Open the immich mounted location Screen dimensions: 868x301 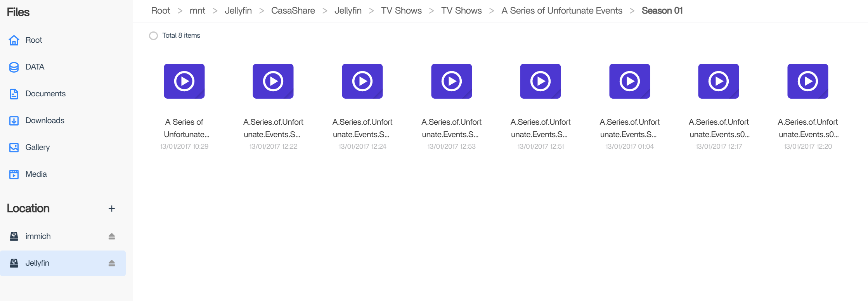point(38,236)
